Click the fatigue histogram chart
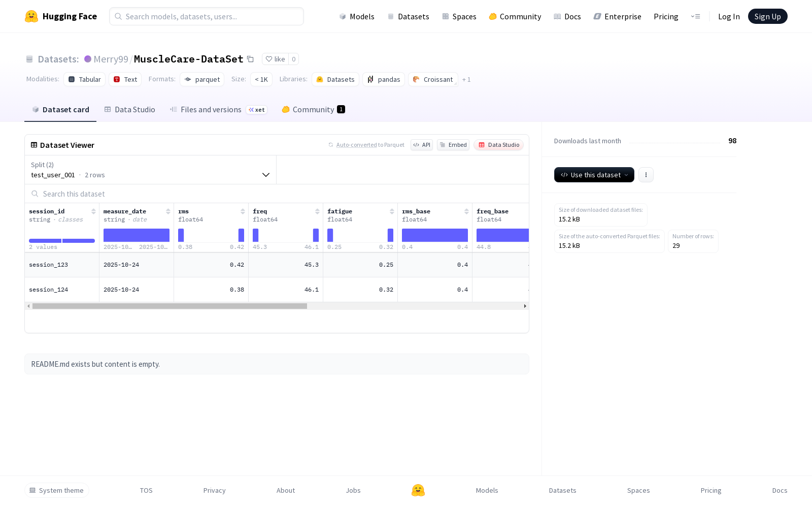This screenshot has height=508, width=812. pos(360,235)
